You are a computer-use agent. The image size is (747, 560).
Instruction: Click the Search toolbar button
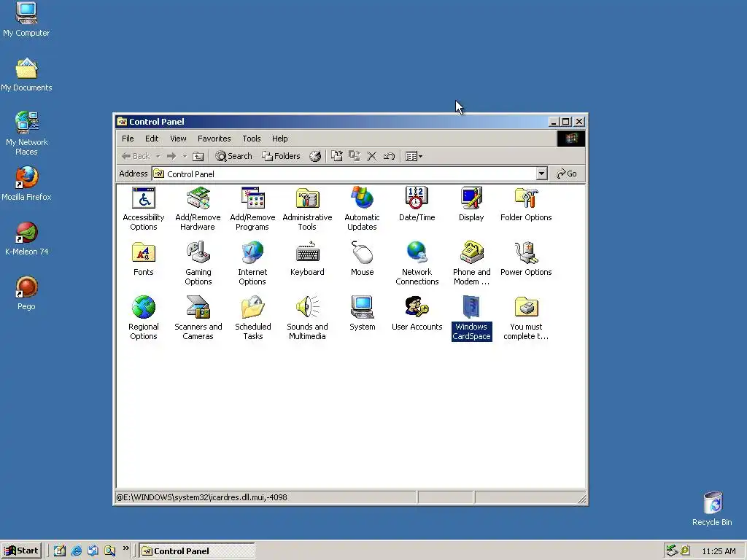pos(233,156)
